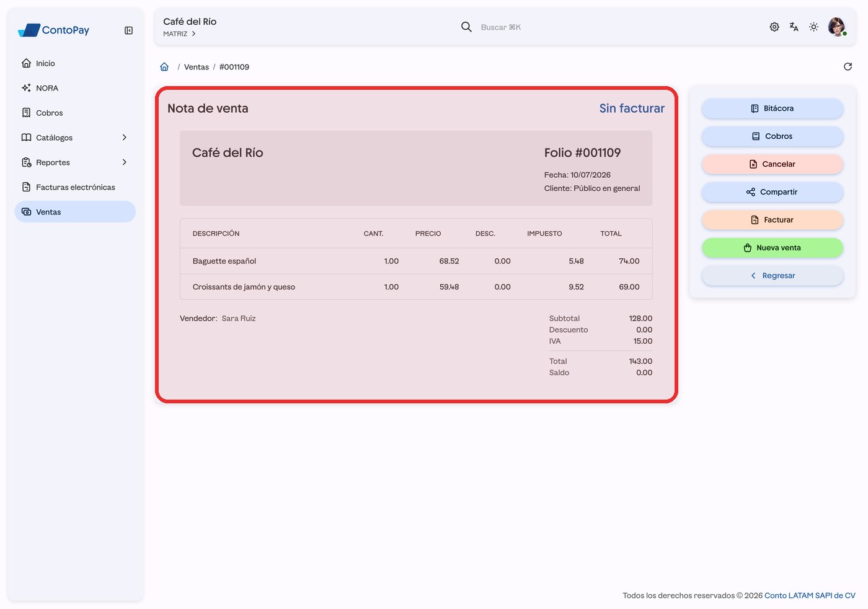This screenshot has width=868, height=609.
Task: Go to home via breadcrumb house icon
Action: tap(164, 67)
